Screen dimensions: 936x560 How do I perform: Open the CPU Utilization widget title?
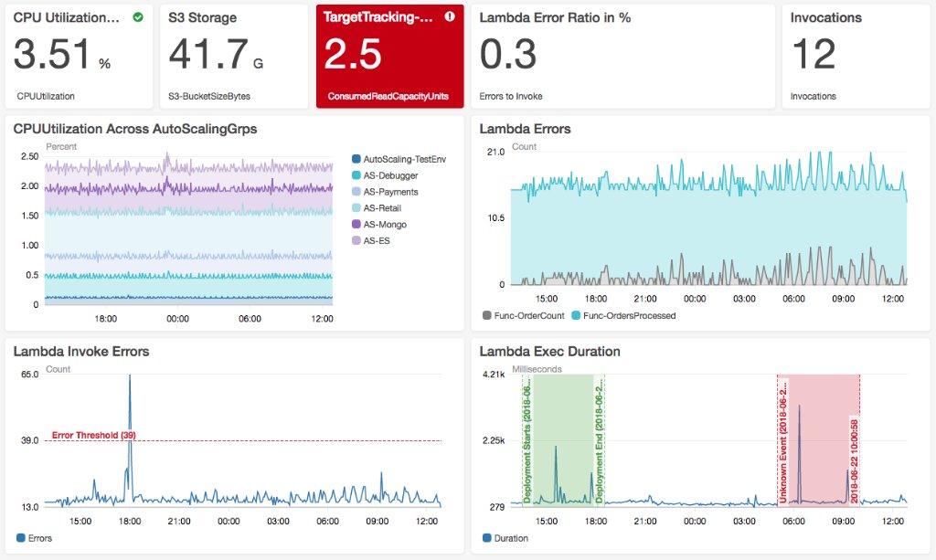pyautogui.click(x=66, y=17)
